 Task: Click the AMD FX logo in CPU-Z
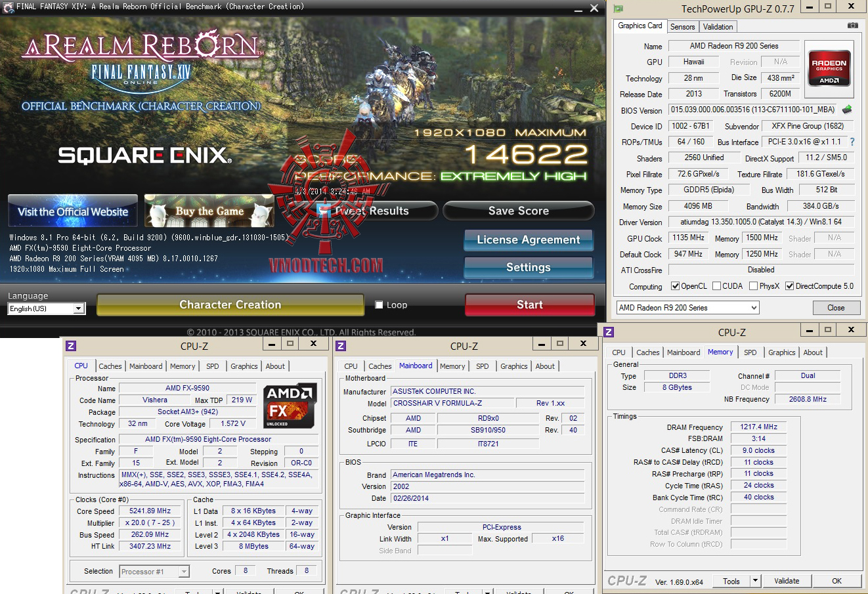tap(290, 406)
